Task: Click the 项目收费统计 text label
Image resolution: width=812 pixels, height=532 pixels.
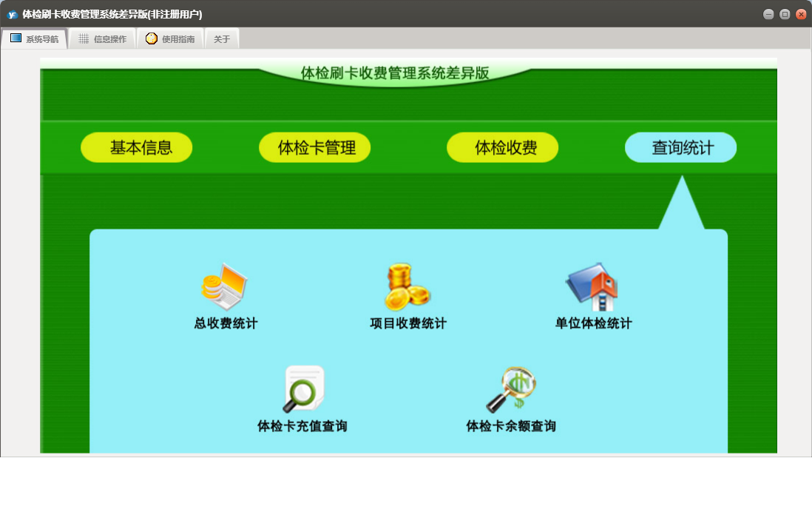Action: click(408, 323)
